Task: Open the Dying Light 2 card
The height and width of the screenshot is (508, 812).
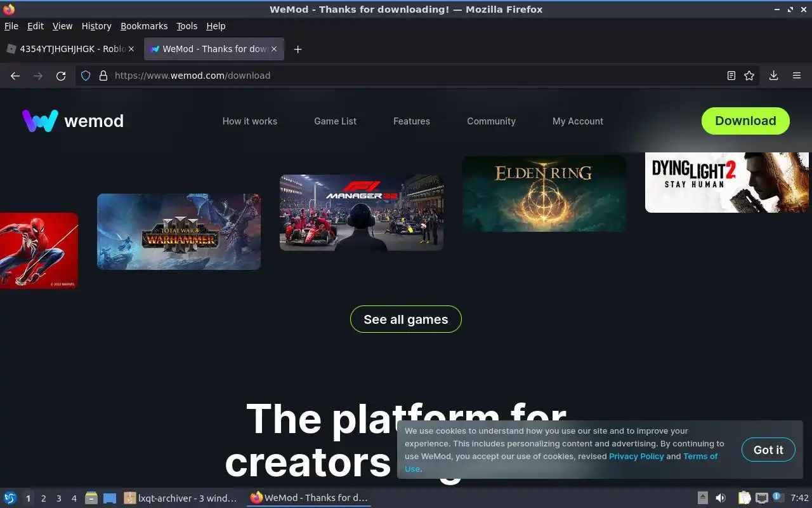Action: point(727,182)
